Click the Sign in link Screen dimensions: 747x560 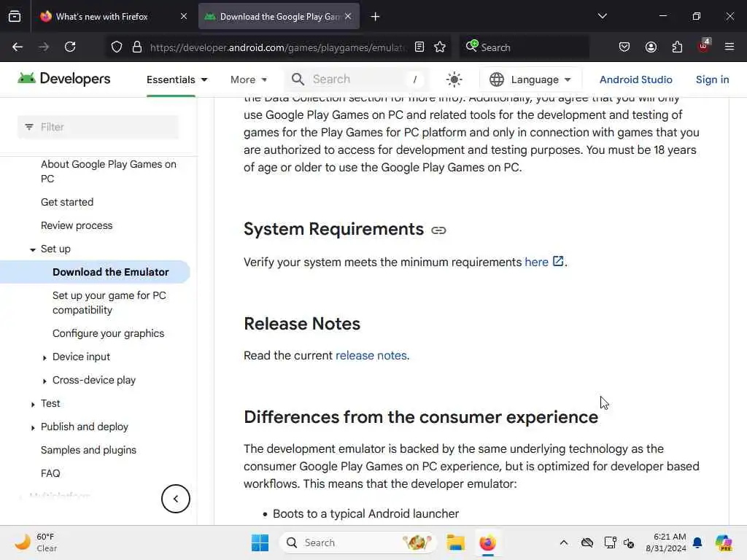(x=712, y=79)
